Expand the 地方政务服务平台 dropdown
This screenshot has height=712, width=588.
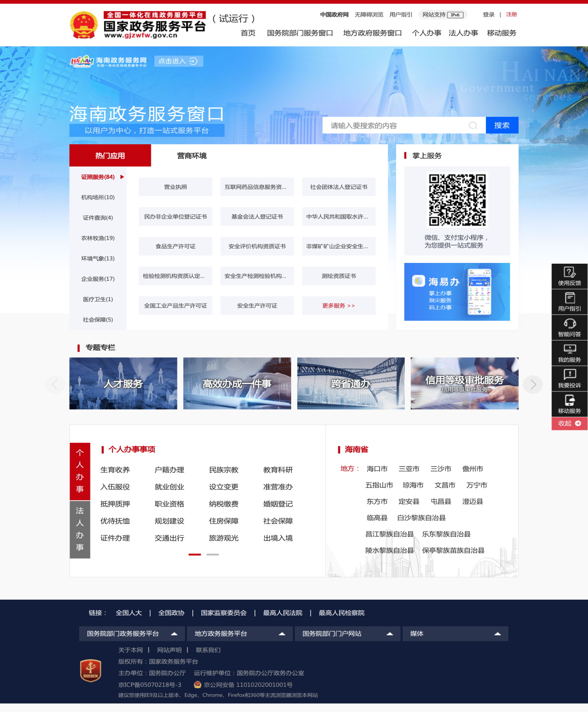coord(240,634)
